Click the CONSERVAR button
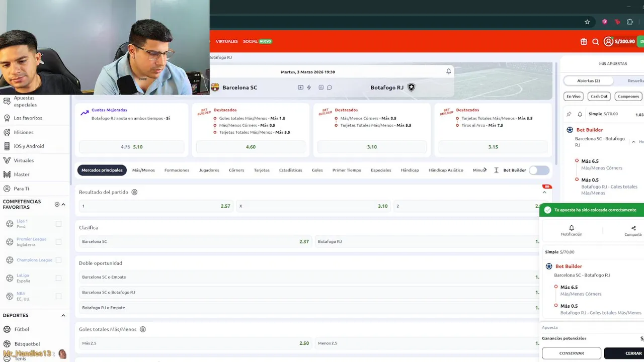 [572, 353]
